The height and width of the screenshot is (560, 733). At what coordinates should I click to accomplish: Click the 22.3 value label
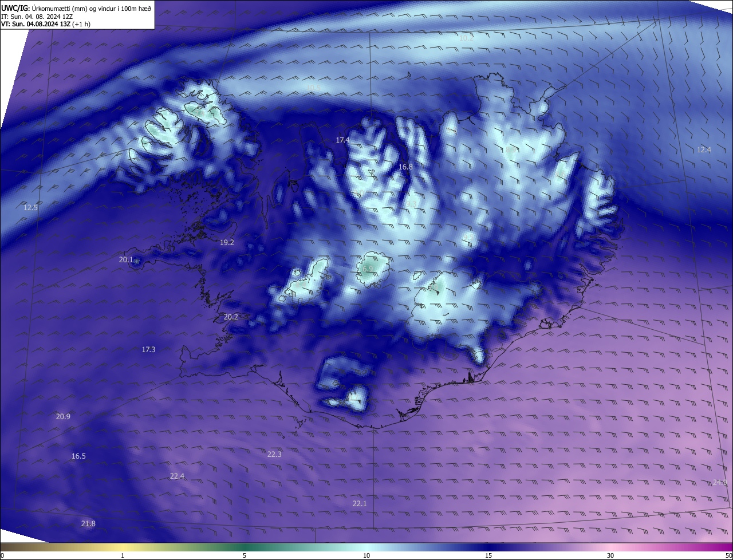(274, 454)
